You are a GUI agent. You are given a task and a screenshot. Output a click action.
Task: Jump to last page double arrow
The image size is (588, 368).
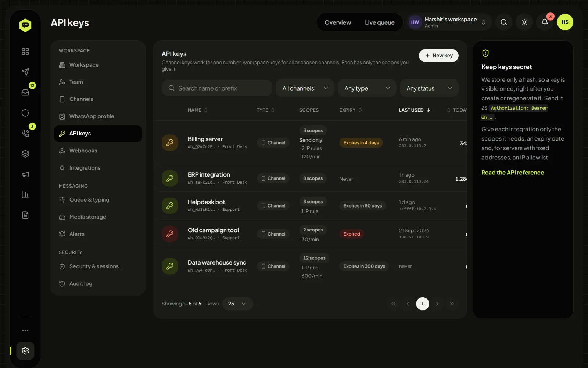(x=452, y=304)
